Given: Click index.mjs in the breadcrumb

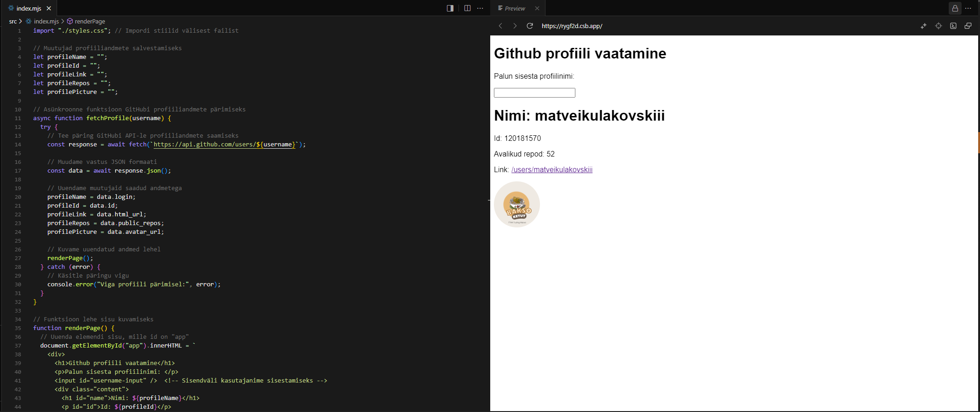Looking at the screenshot, I should 46,21.
